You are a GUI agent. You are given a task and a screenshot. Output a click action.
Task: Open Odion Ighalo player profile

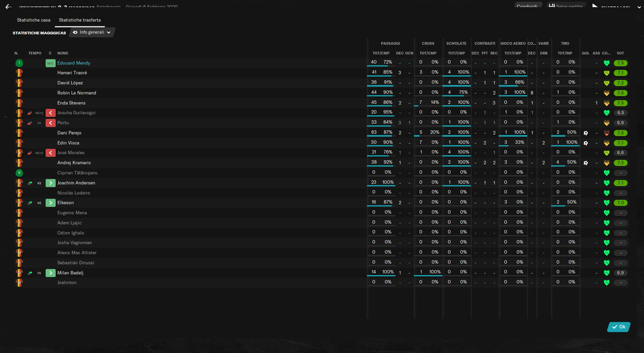point(70,233)
